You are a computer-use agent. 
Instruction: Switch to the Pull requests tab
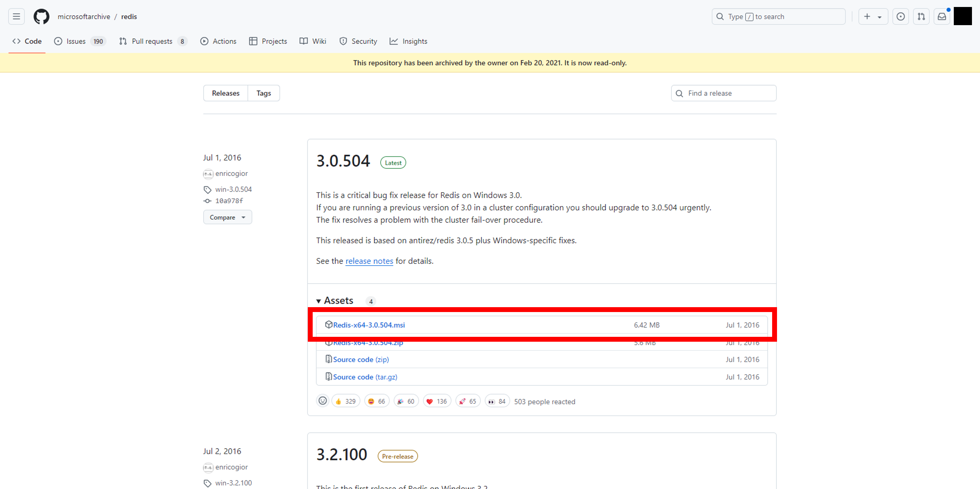coord(153,41)
